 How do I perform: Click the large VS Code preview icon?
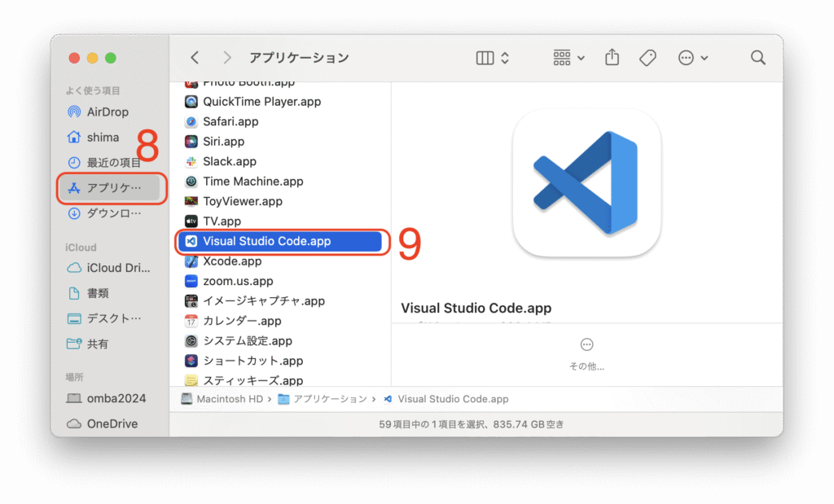click(x=586, y=183)
